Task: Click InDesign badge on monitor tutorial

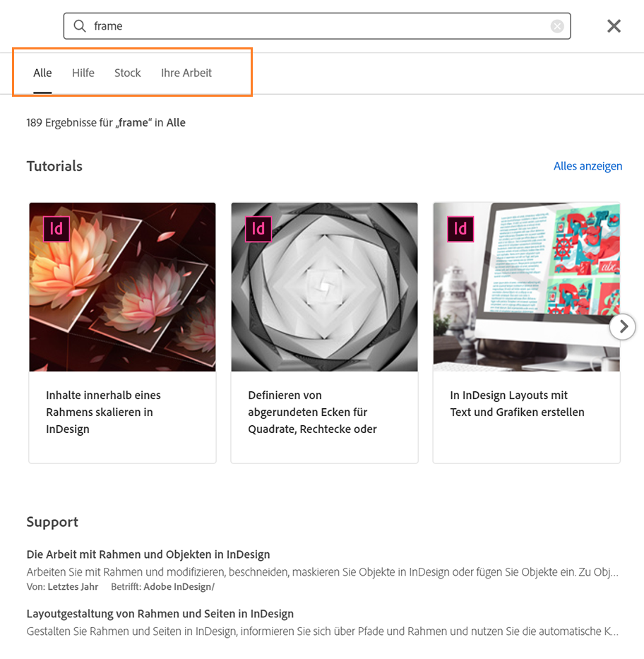Action: [460, 229]
